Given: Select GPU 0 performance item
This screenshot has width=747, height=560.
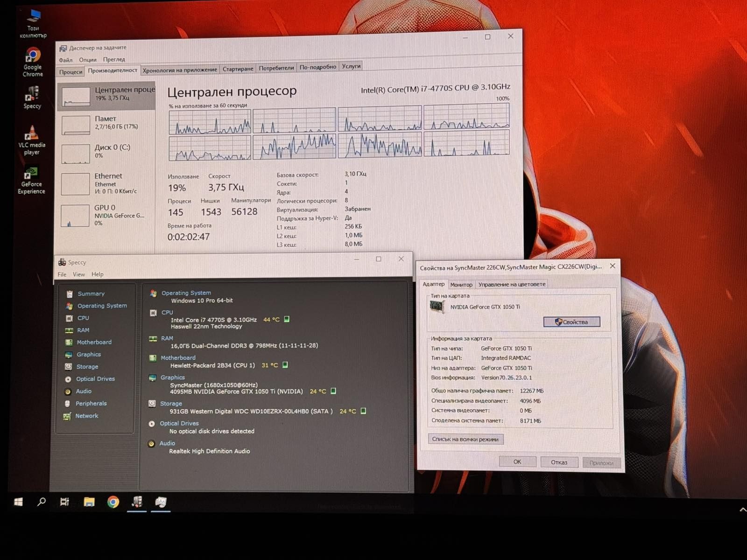Looking at the screenshot, I should pos(106,215).
